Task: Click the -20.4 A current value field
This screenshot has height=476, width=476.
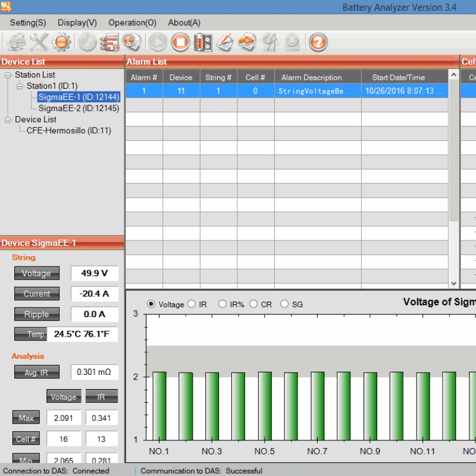Action: tap(95, 293)
